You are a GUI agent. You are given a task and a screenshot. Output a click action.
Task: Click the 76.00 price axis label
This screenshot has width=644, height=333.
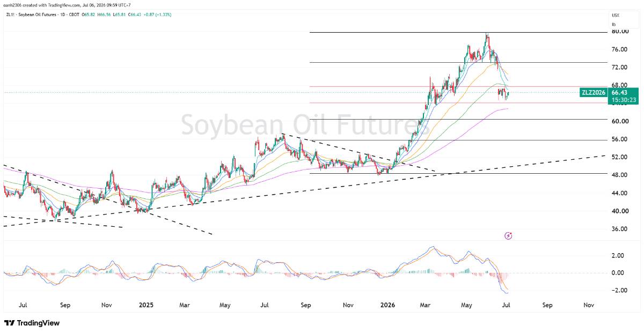619,49
